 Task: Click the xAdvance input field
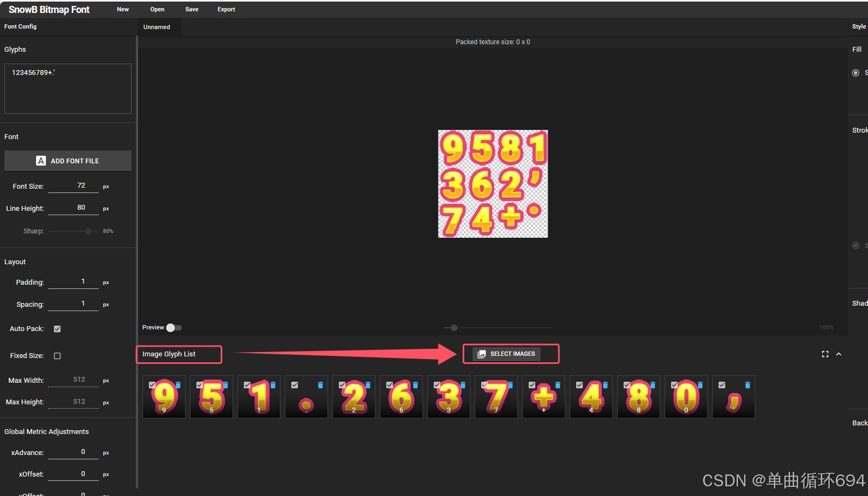(x=73, y=452)
